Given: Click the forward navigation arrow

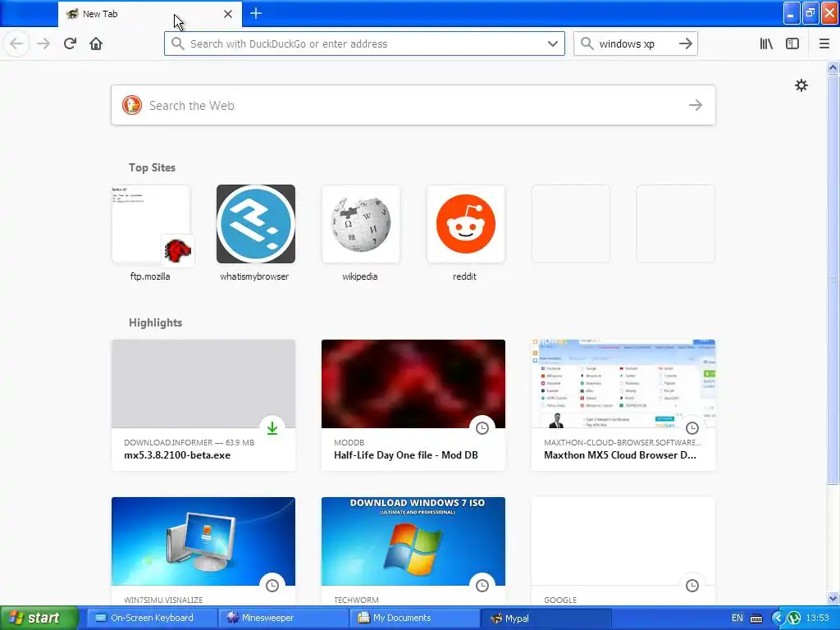Looking at the screenshot, I should click(x=43, y=43).
